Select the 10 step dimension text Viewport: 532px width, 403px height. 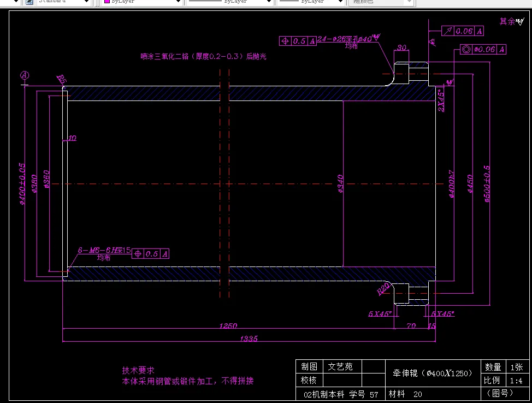72,138
